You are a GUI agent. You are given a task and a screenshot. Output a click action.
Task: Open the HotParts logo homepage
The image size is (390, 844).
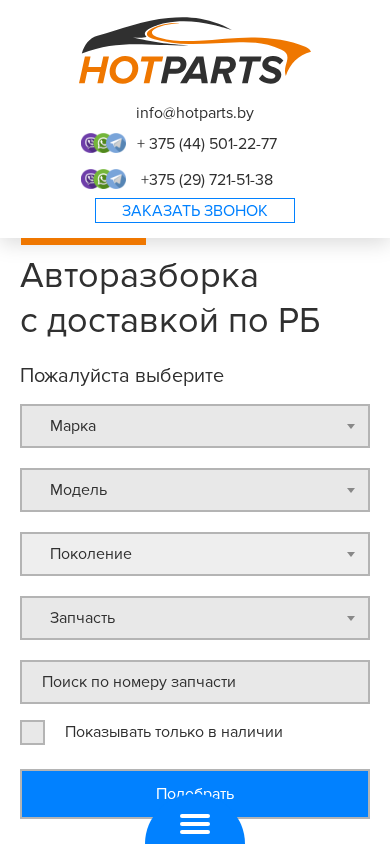coord(195,52)
